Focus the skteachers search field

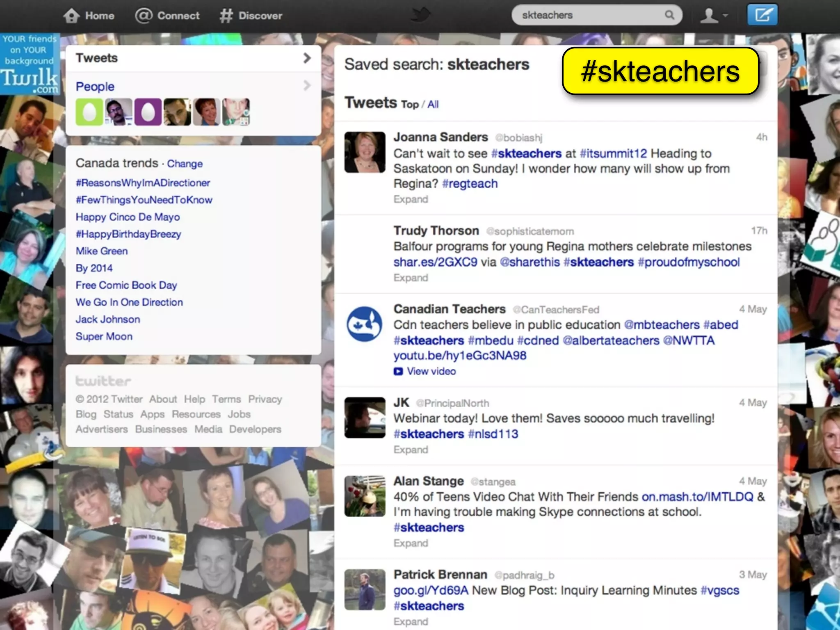597,15
